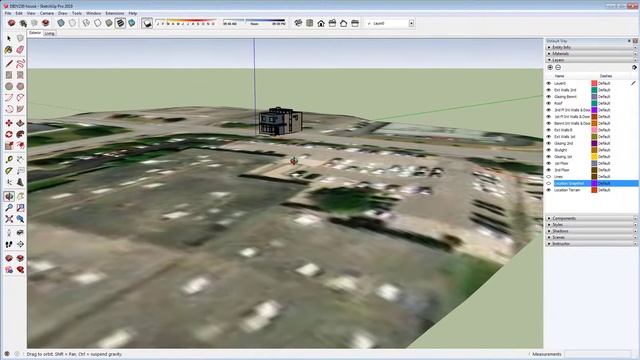Select the arrow Select tool
The image size is (640, 360).
coord(9,38)
